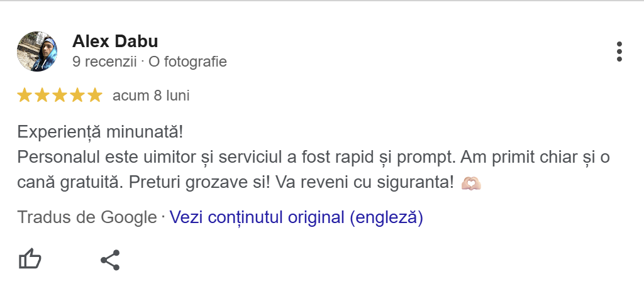This screenshot has width=644, height=289.
Task: Click the share review icon
Action: coord(110,259)
